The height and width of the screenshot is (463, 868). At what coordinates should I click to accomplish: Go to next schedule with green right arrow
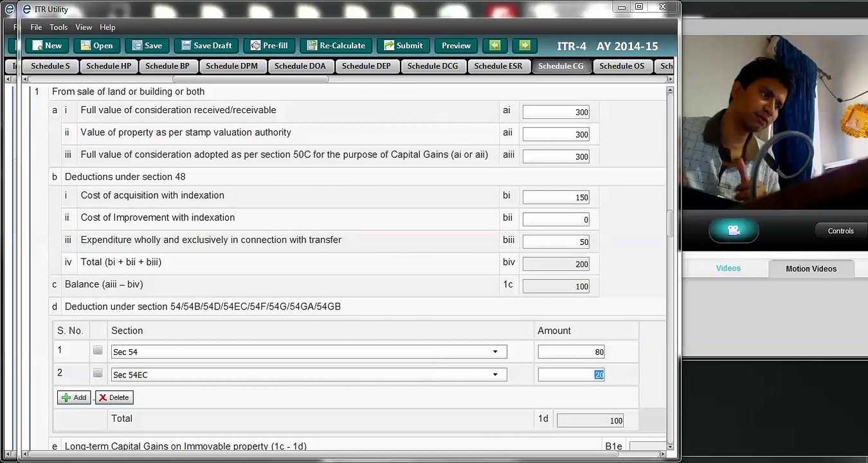pyautogui.click(x=525, y=46)
